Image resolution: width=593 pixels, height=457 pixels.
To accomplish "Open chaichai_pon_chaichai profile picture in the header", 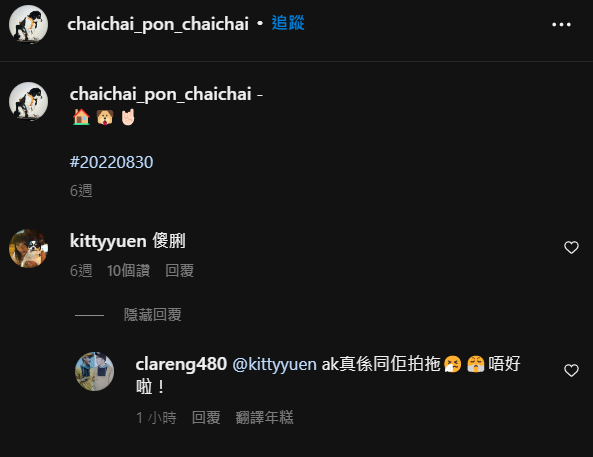I will coord(28,25).
